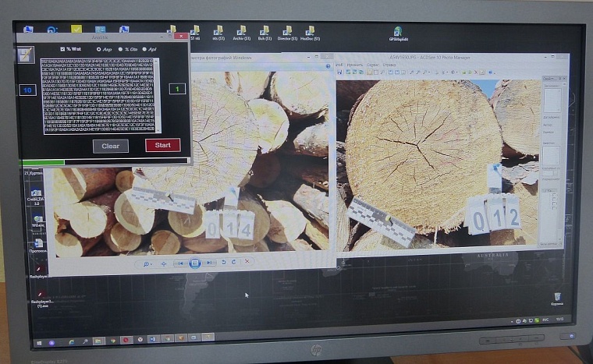The width and height of the screenshot is (593, 364).
Task: Delete photo with red X in Photo Viewer
Action: coord(247,263)
